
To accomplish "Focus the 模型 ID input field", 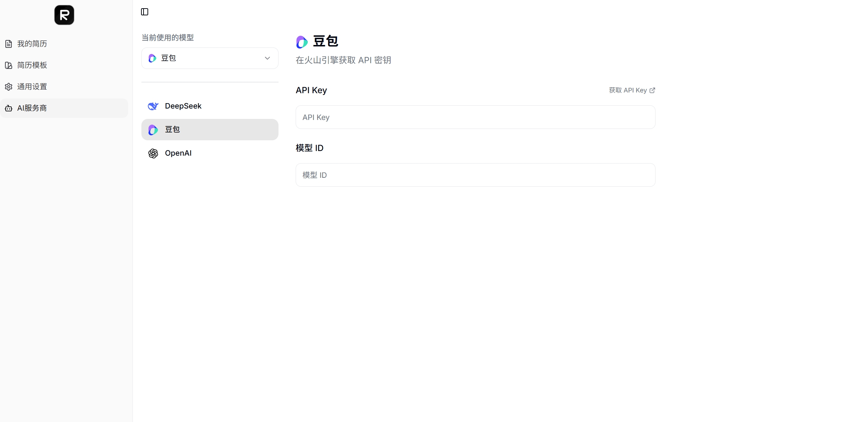I will pyautogui.click(x=476, y=175).
